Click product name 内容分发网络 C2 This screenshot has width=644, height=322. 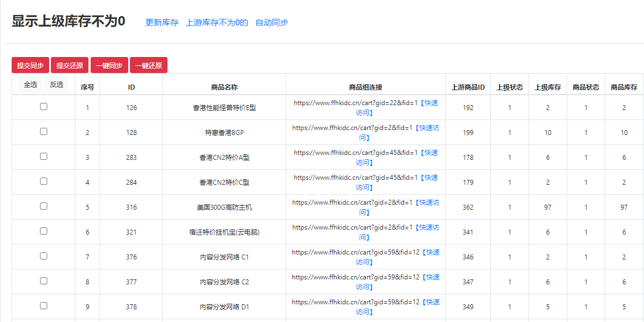click(224, 282)
